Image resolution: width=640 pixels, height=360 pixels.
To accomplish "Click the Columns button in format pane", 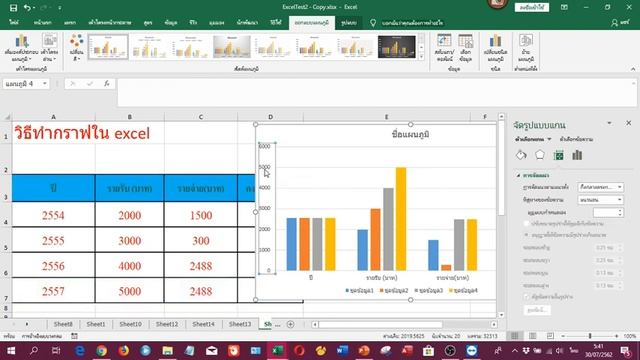I will coord(537,310).
